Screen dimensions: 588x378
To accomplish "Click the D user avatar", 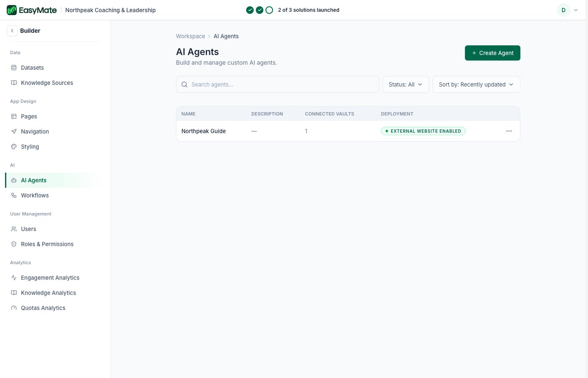I will pos(564,10).
